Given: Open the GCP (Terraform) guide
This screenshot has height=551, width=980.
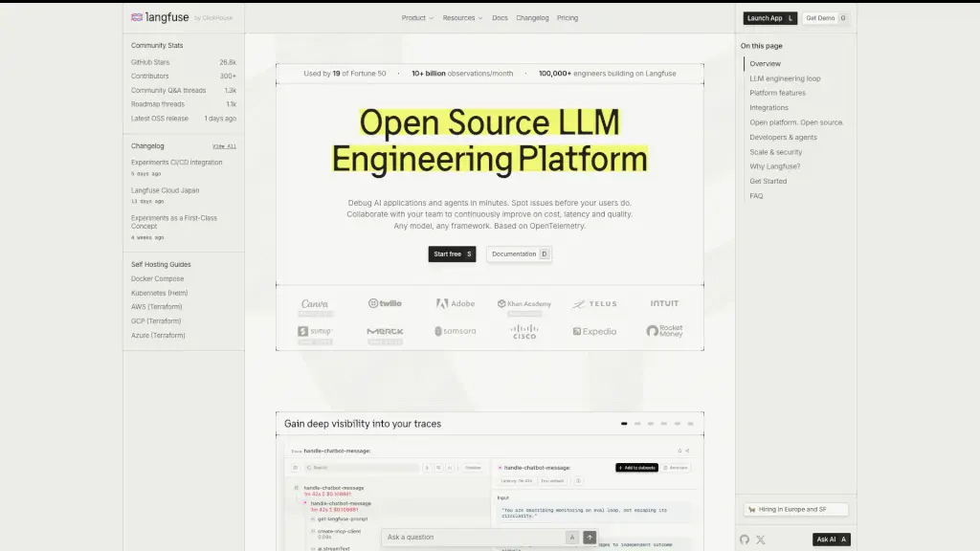Looking at the screenshot, I should (156, 321).
